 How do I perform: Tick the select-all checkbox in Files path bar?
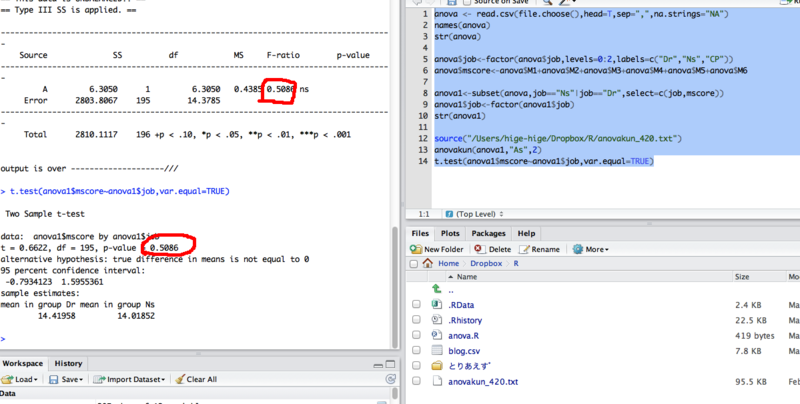coord(414,264)
